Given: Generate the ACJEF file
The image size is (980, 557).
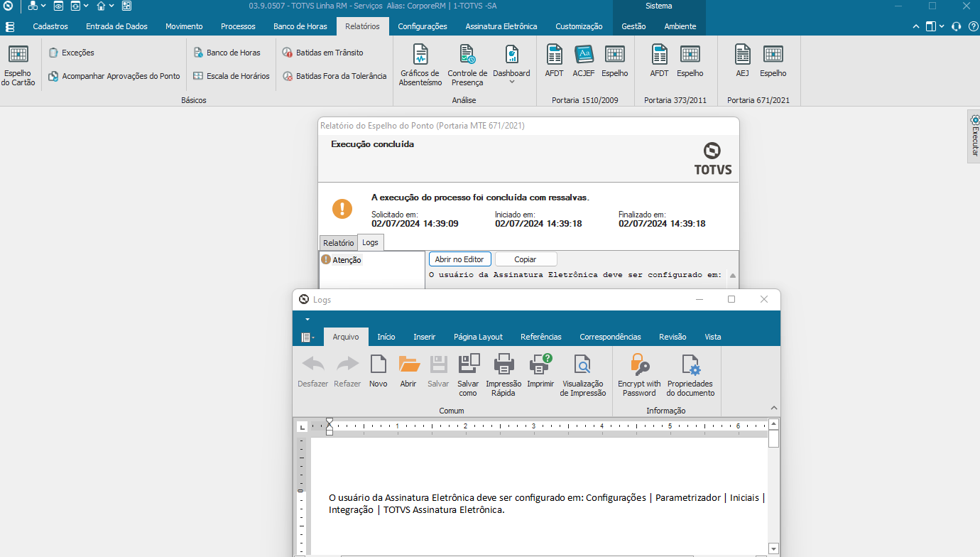Looking at the screenshot, I should [584, 61].
